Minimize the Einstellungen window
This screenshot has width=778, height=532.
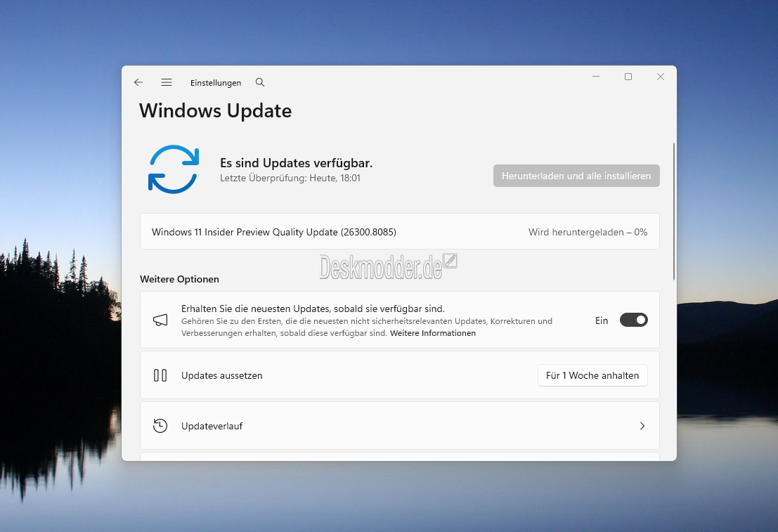pyautogui.click(x=596, y=77)
